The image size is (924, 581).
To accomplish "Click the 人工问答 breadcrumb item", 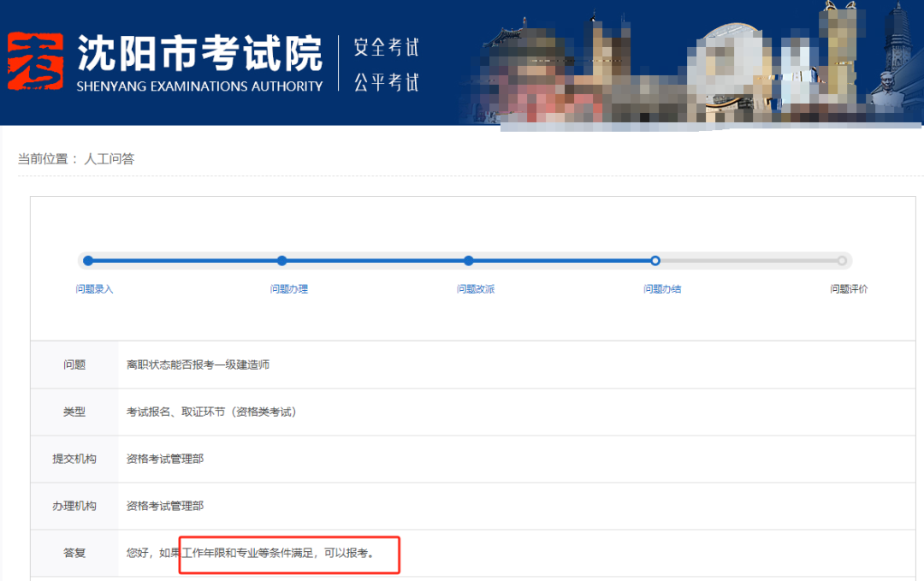I will (x=109, y=159).
